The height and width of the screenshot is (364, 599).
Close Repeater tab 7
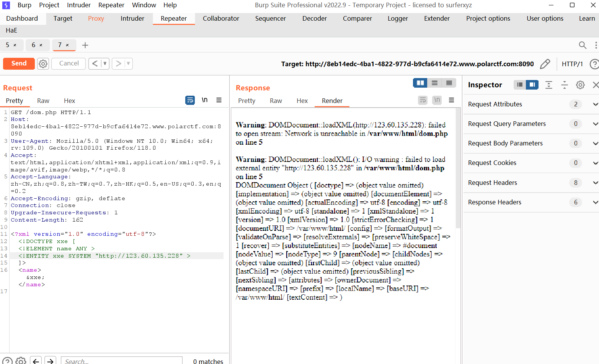pos(67,45)
